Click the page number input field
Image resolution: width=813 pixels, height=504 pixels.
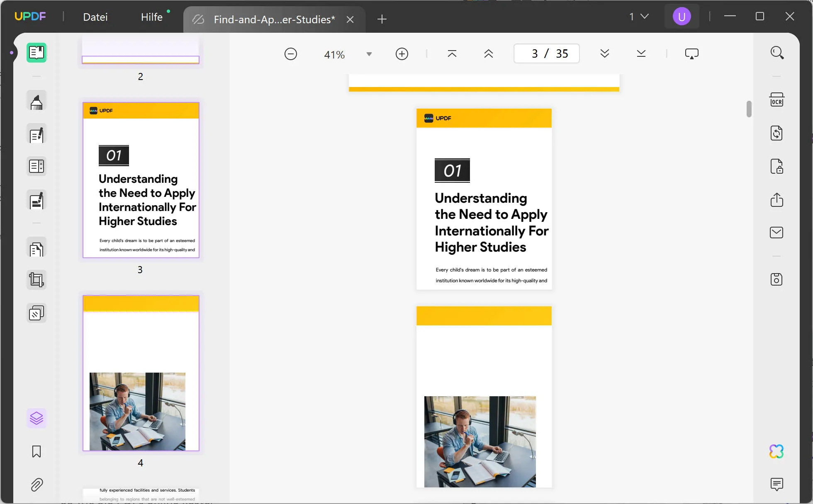pos(546,53)
